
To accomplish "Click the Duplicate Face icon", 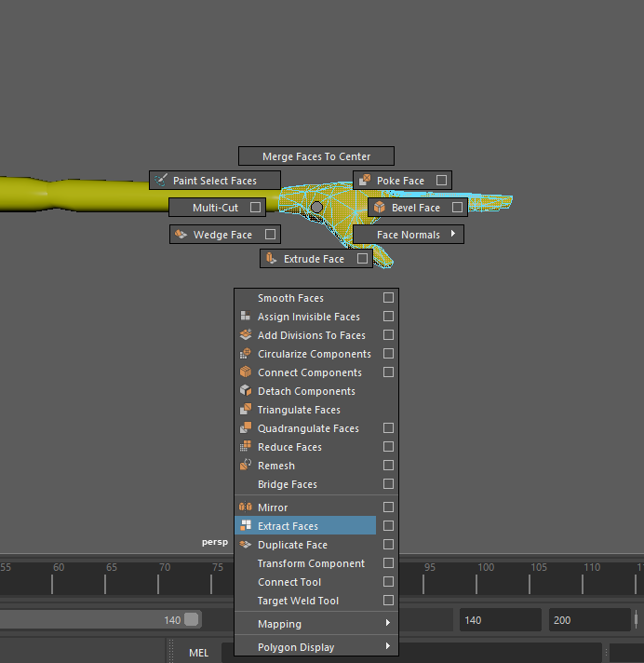I will tap(246, 544).
